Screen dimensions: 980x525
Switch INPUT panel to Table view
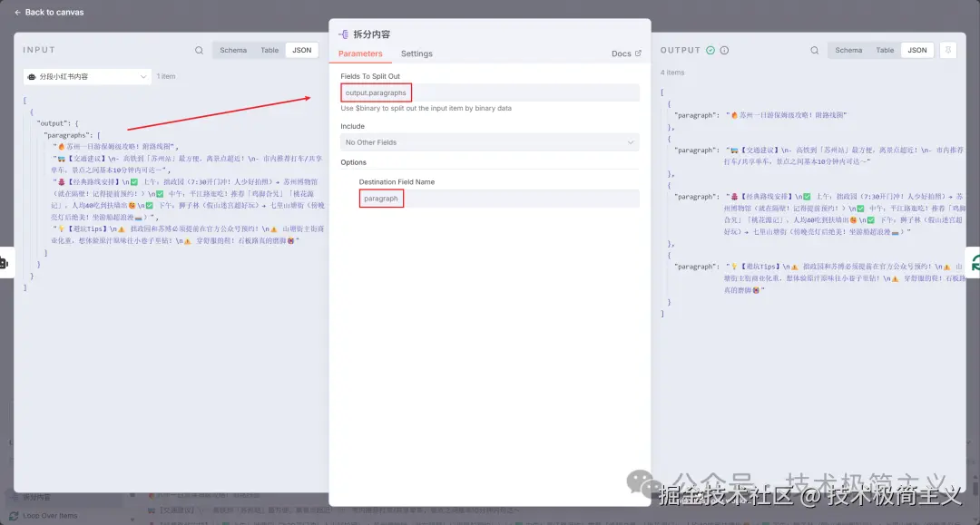[269, 50]
